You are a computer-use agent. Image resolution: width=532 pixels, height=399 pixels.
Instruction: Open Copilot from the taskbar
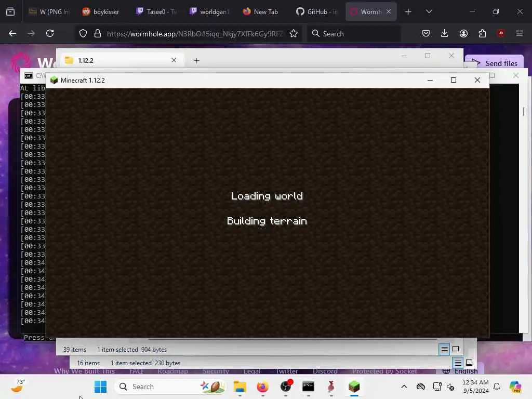(x=515, y=387)
